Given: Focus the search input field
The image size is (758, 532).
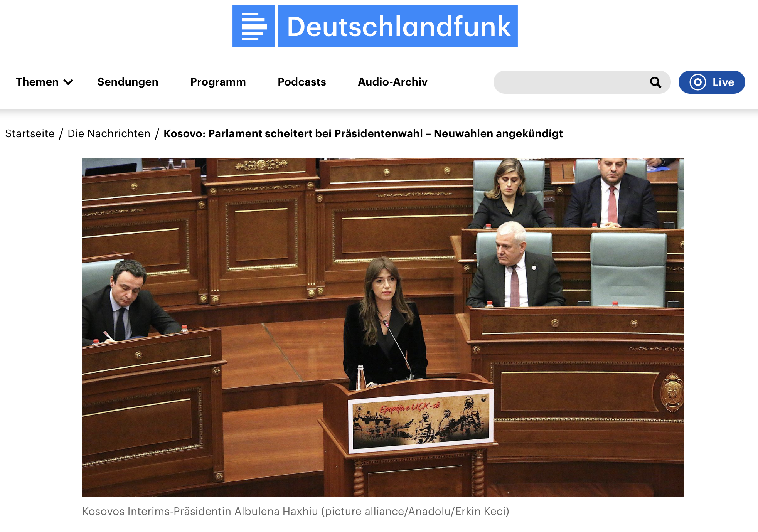Looking at the screenshot, I should [x=571, y=82].
